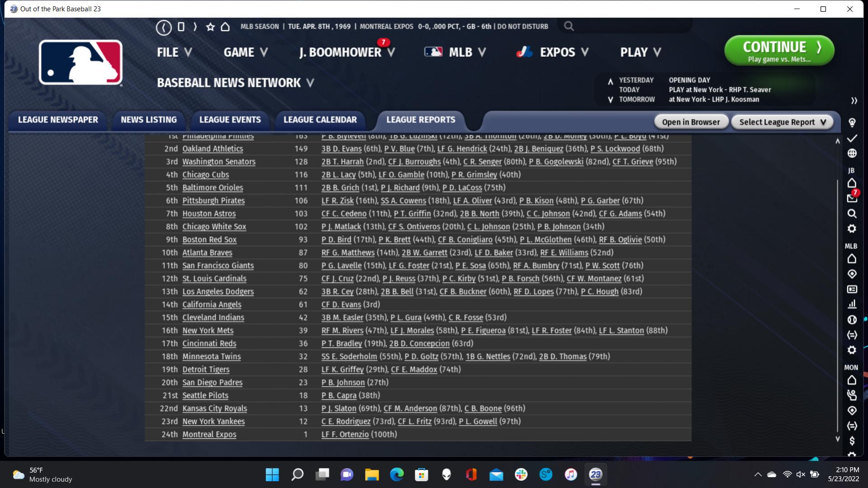Expand the right sidebar with double chevron

pyautogui.click(x=854, y=100)
